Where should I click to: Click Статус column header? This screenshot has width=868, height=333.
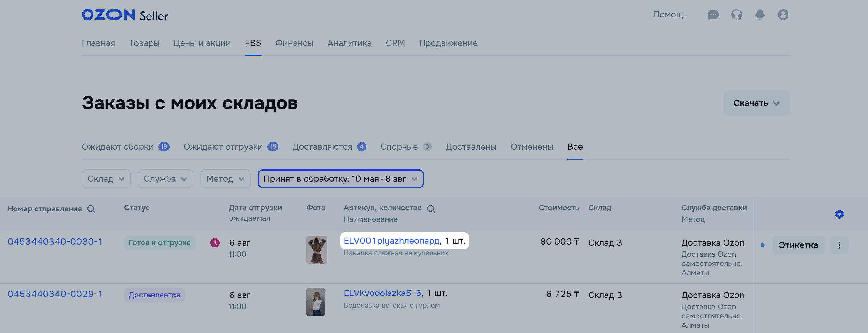(137, 208)
